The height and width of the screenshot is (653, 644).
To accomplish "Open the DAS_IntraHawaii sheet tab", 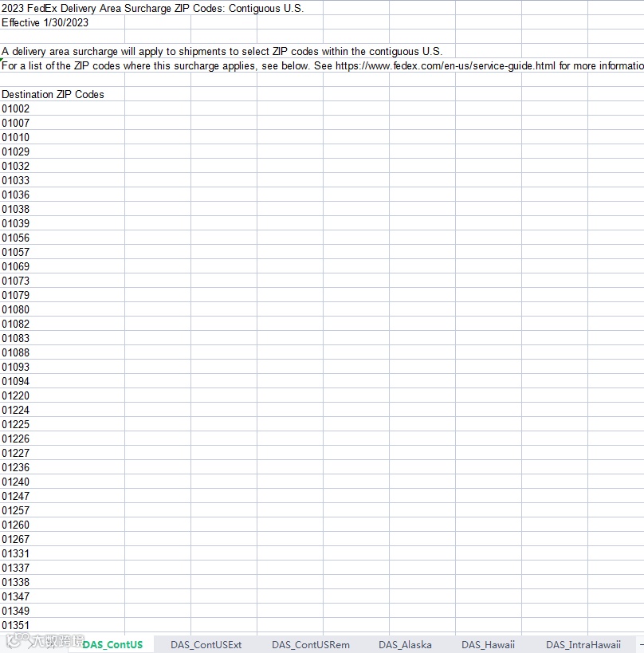I will pyautogui.click(x=583, y=645).
